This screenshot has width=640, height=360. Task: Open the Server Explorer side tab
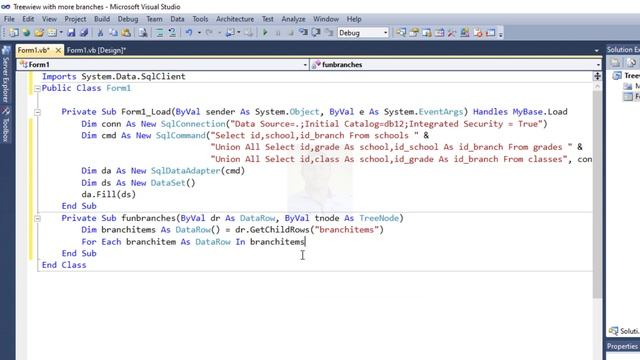6,74
